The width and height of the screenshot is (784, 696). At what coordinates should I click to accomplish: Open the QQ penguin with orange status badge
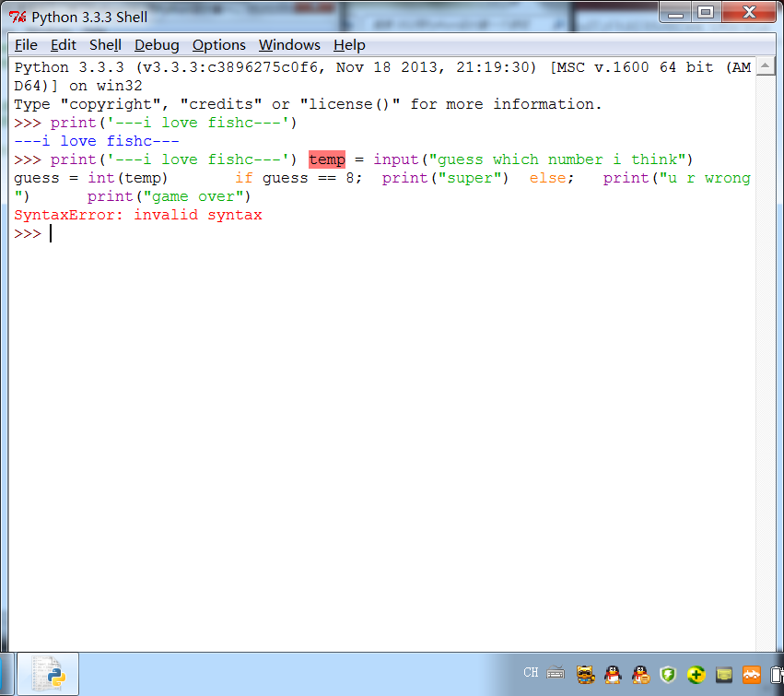pos(641,674)
